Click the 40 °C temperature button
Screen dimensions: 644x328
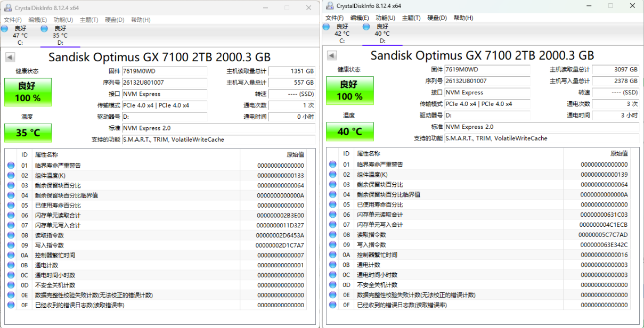(349, 132)
